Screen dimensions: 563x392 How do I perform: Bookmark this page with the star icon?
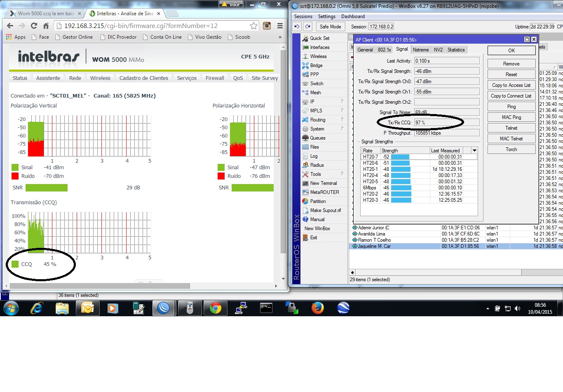(x=253, y=26)
